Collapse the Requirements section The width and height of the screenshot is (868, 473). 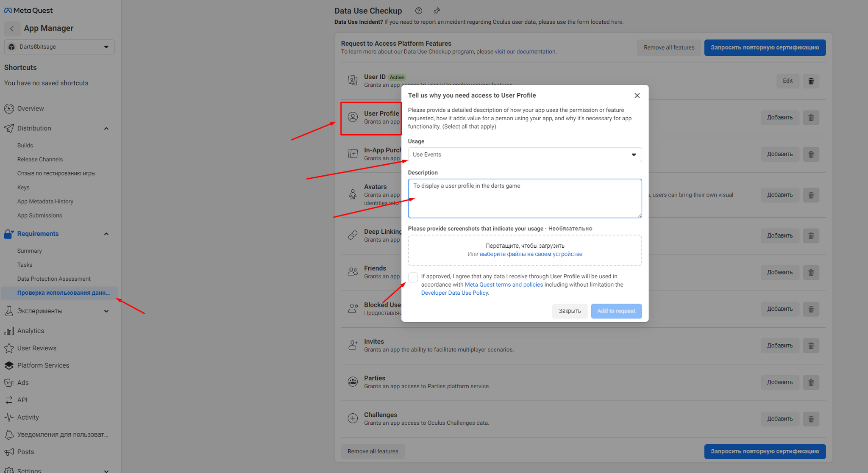pyautogui.click(x=106, y=234)
